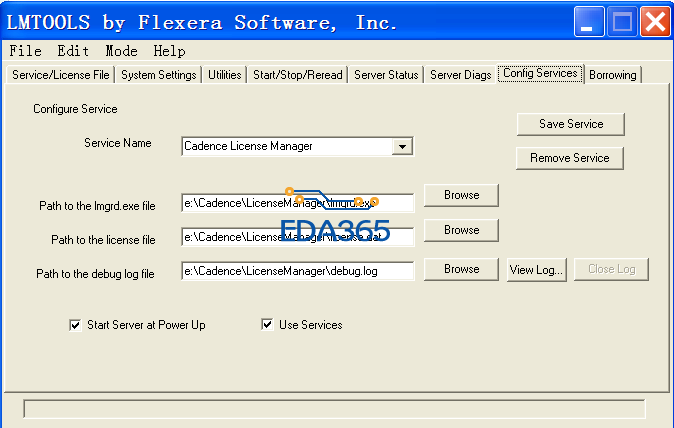Open the Utilities tab
The image size is (674, 428).
224,75
